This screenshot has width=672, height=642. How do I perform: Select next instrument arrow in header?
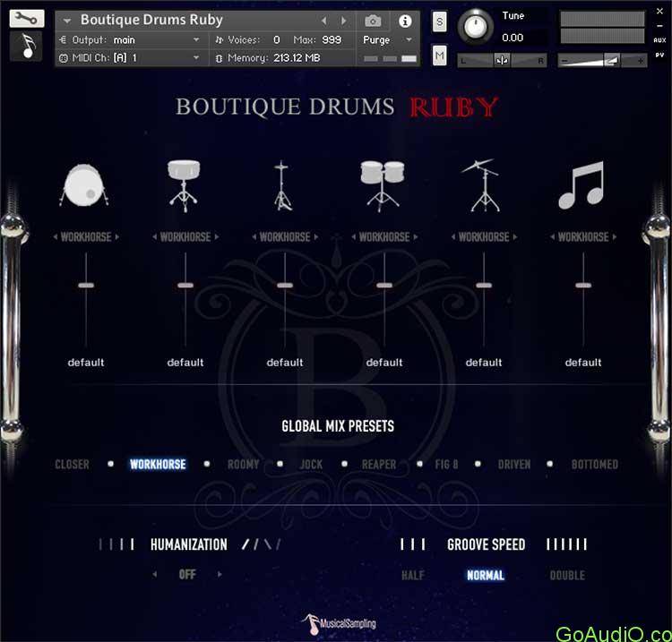tap(344, 21)
